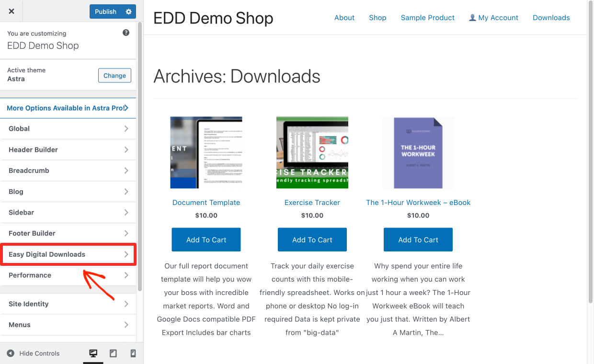Click the Document Template $10.00 price
Screen dimensions: 594x364
(206, 216)
